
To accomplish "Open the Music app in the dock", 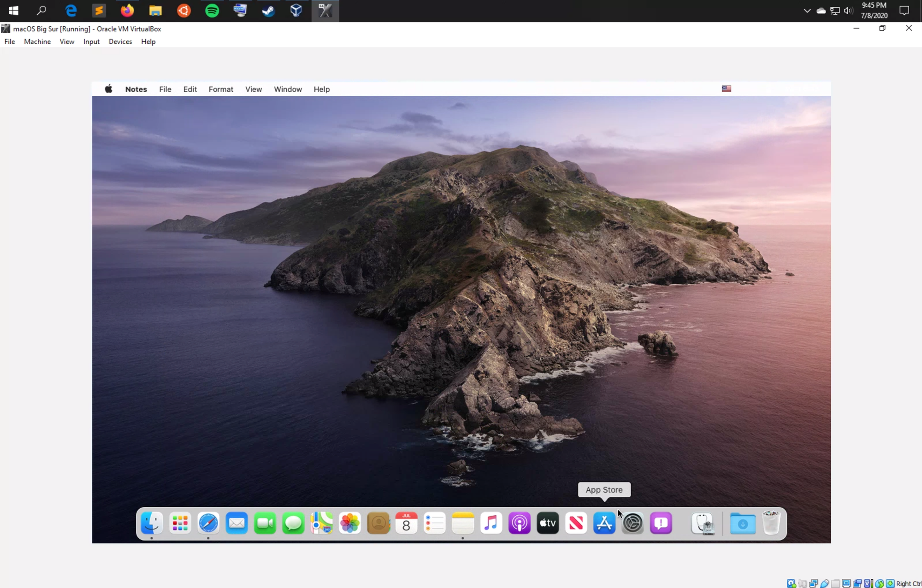I will click(x=491, y=523).
